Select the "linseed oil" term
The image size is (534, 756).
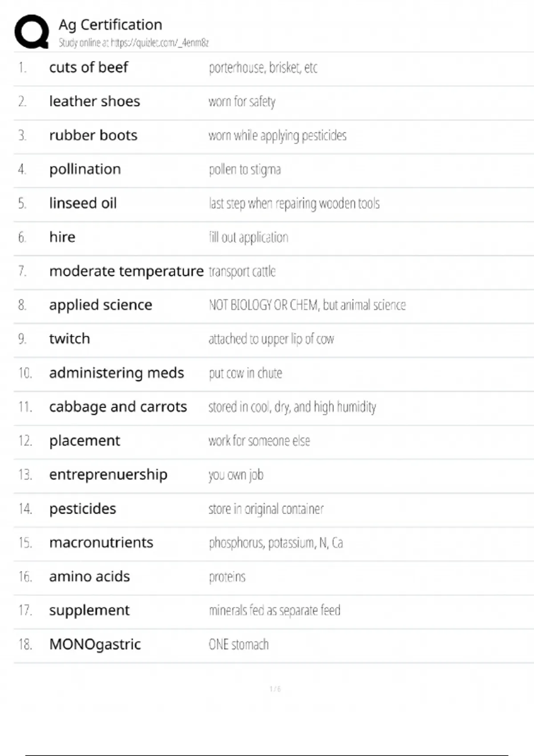(x=83, y=203)
